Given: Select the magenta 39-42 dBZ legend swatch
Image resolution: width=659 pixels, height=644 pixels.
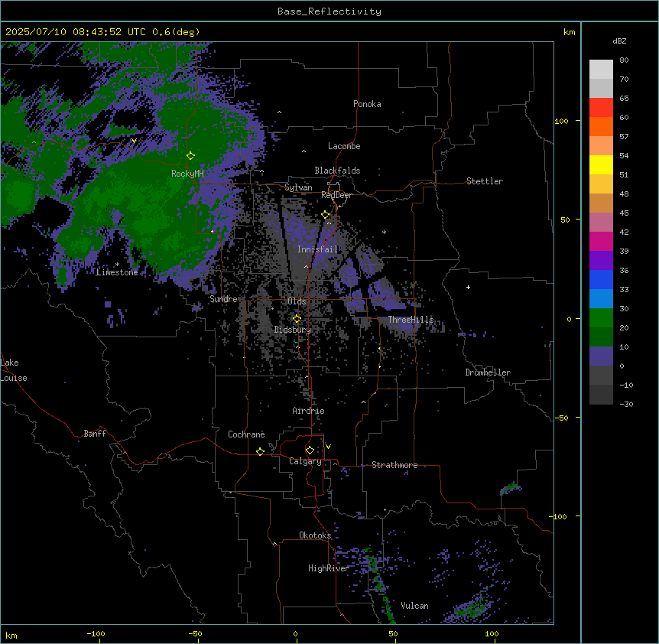Looking at the screenshot, I should 601,242.
